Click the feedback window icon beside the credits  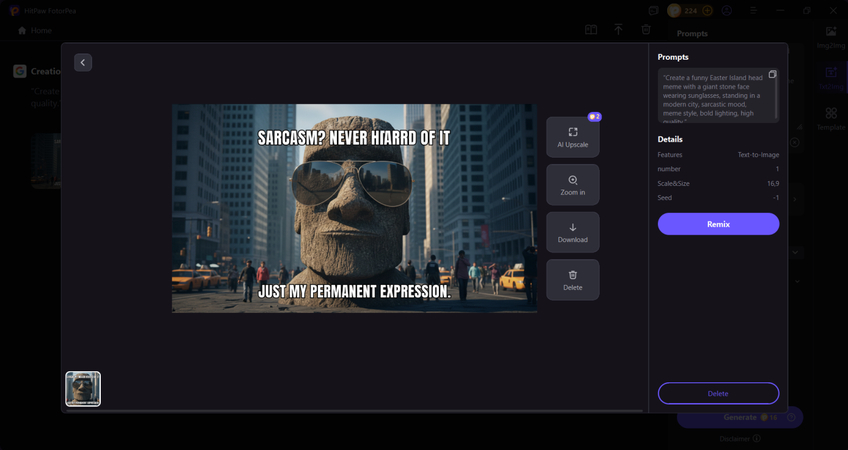point(654,10)
